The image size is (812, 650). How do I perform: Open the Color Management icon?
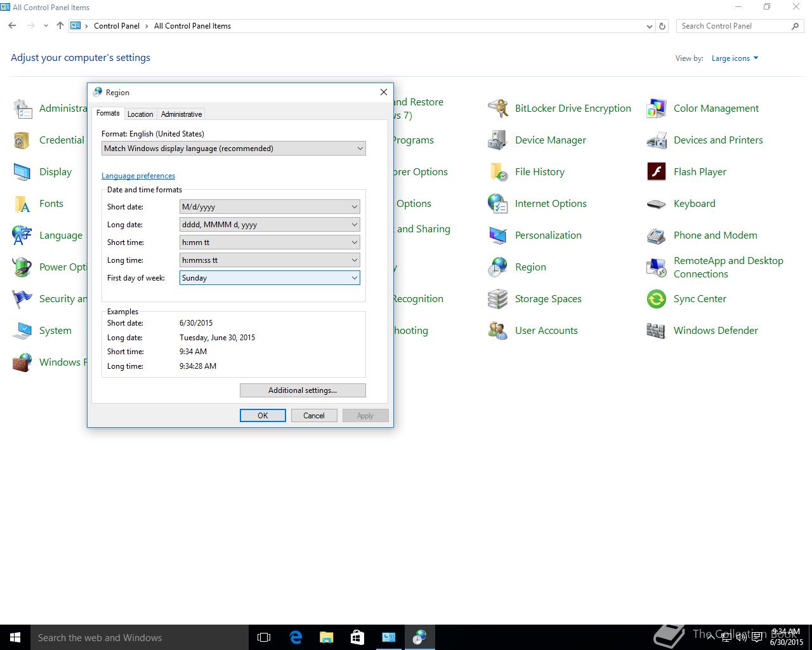pyautogui.click(x=656, y=109)
